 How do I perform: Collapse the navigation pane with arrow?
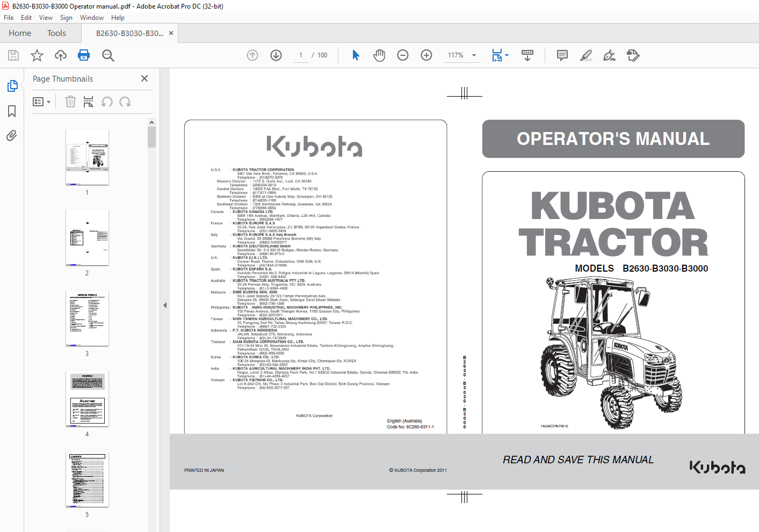(x=165, y=305)
